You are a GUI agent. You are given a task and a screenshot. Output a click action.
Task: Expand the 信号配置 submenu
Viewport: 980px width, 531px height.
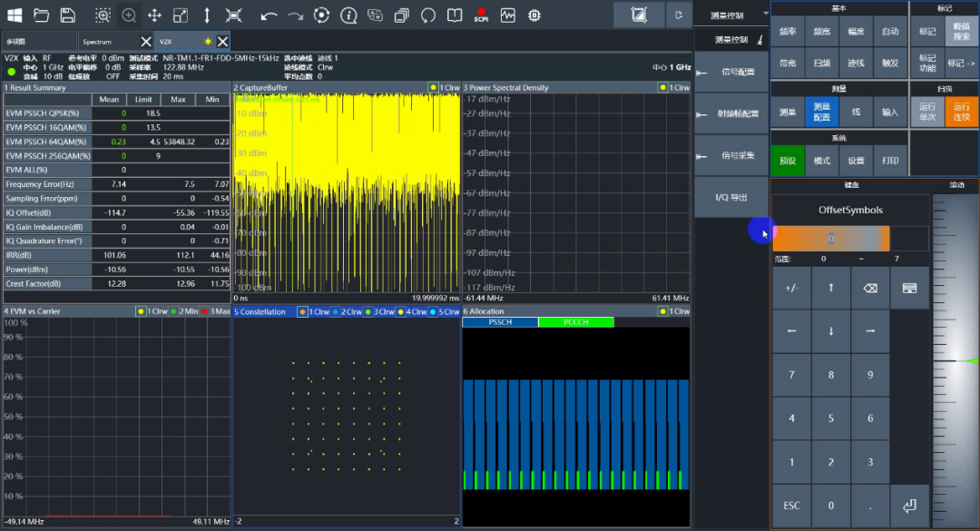coord(731,72)
